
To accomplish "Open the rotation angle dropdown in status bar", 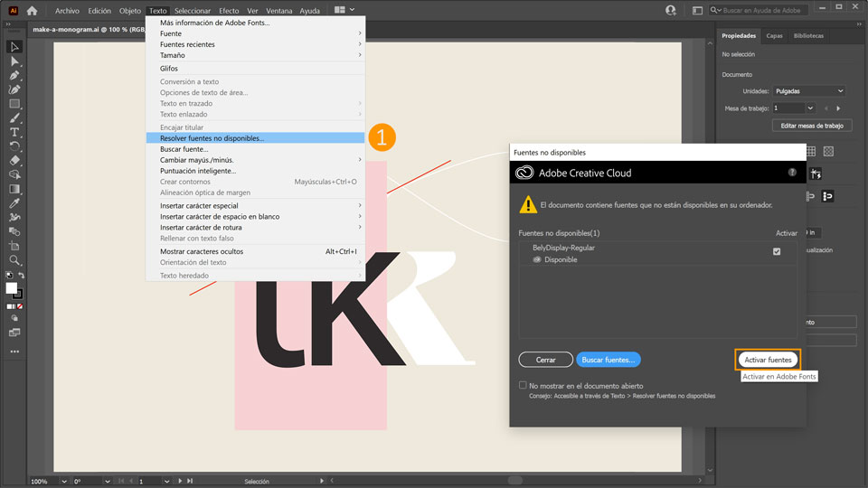I will (108, 482).
